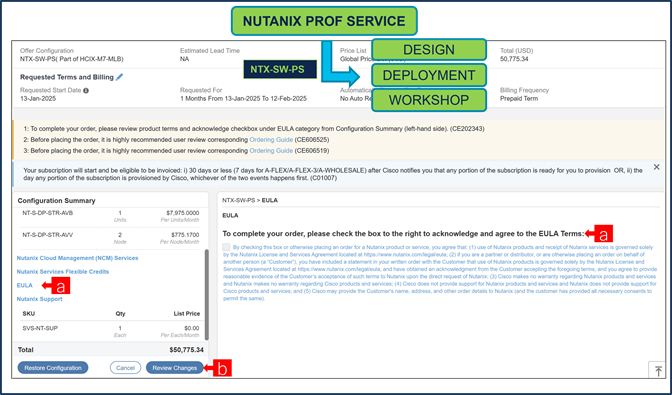Click the Cancel button
This screenshot has width=672, height=395.
pyautogui.click(x=125, y=368)
